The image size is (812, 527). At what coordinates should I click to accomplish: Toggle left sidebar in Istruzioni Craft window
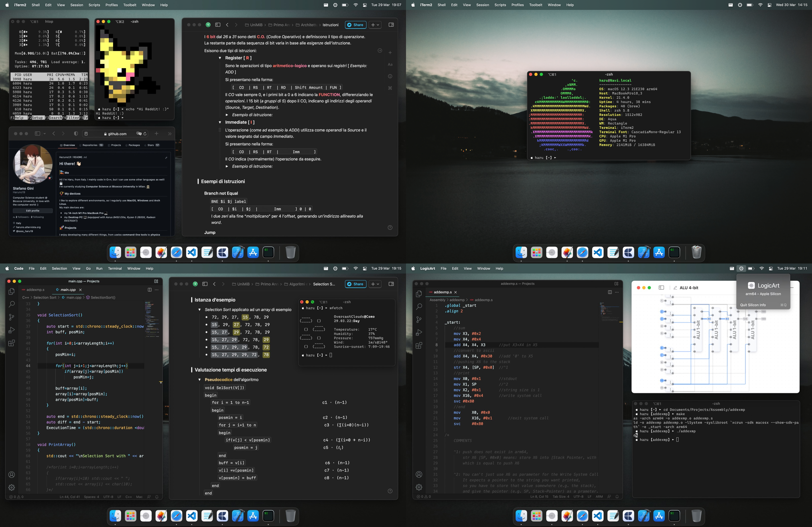click(218, 25)
